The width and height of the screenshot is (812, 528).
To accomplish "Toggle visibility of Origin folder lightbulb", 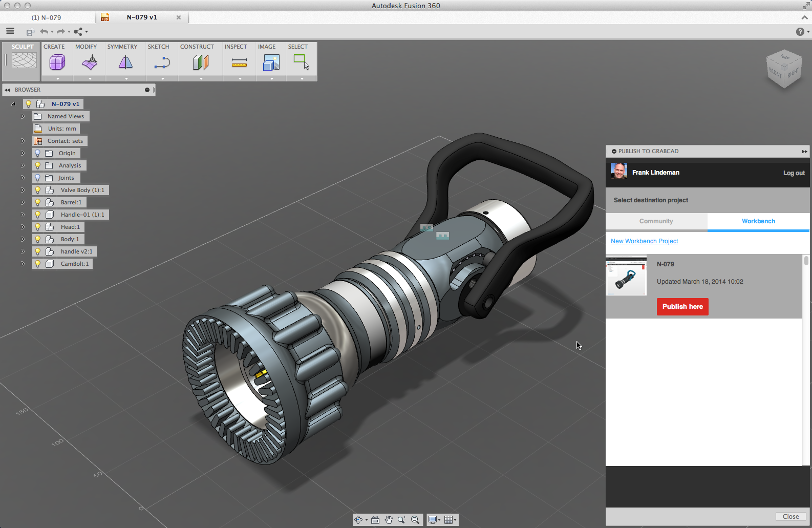I will (x=37, y=153).
